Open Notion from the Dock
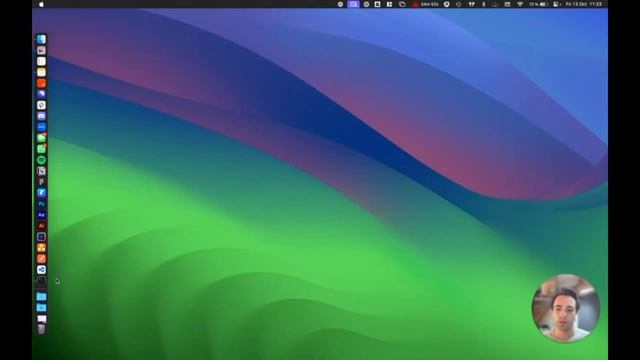 coord(41,171)
